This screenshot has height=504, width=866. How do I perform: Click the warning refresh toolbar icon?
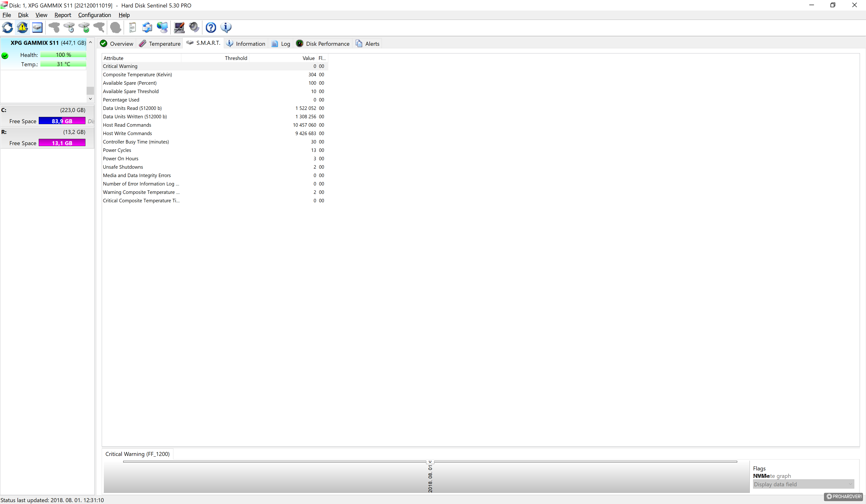pyautogui.click(x=23, y=28)
